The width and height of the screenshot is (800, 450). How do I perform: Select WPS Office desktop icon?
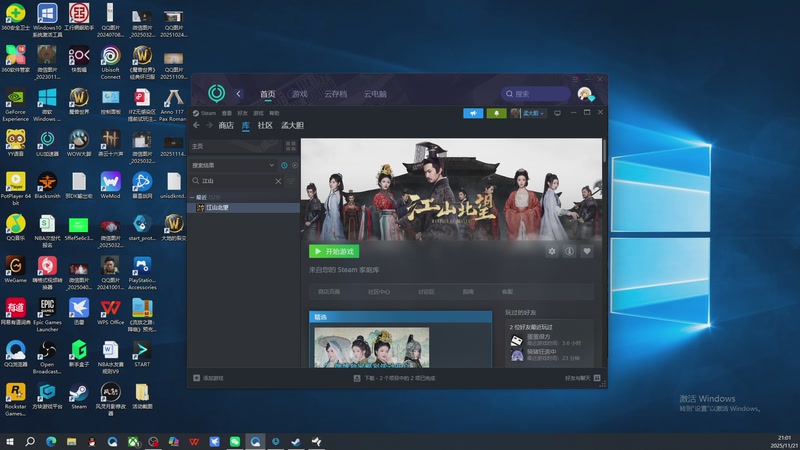point(110,312)
